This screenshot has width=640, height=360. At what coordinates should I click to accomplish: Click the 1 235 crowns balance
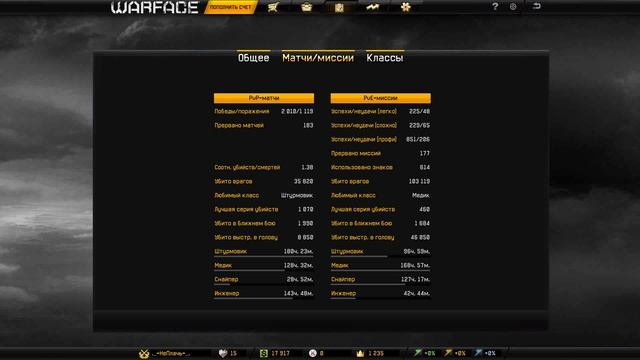pyautogui.click(x=376, y=353)
